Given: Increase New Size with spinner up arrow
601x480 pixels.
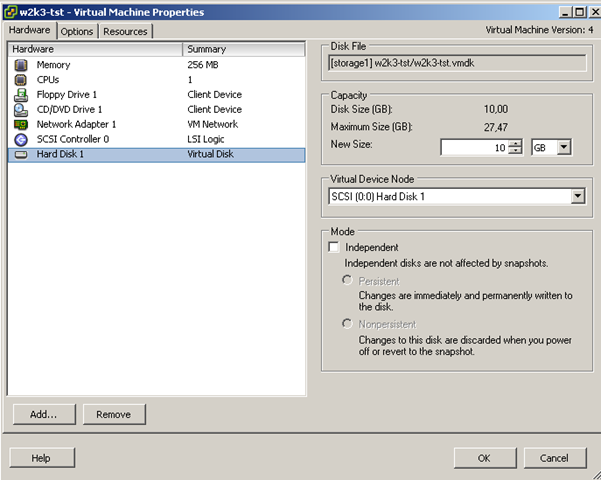Looking at the screenshot, I should [515, 143].
